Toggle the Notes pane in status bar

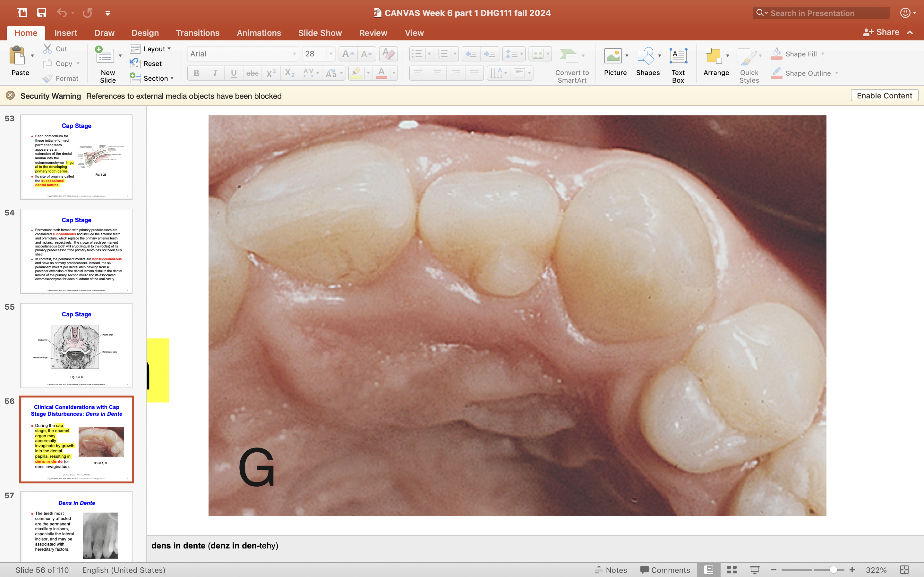point(611,570)
